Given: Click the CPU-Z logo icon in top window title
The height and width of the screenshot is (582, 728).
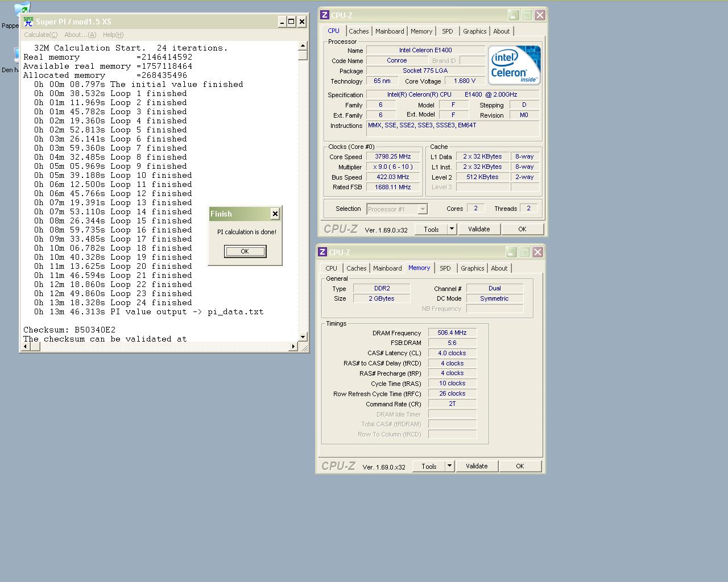Looking at the screenshot, I should tap(325, 15).
